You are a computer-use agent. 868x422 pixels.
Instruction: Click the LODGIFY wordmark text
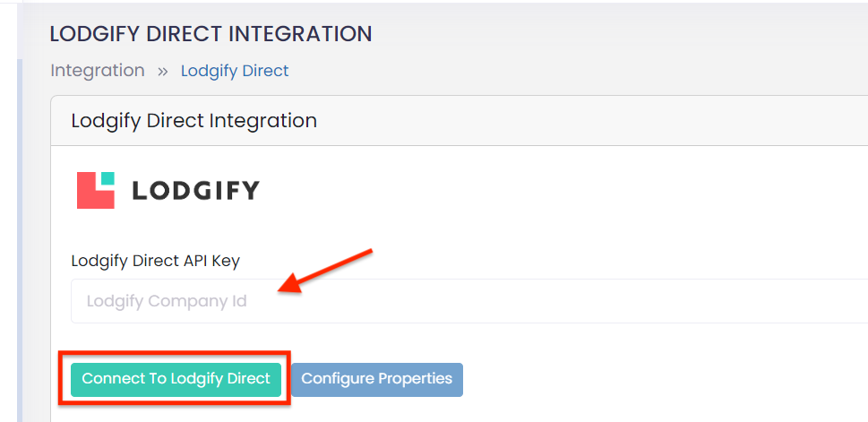(x=195, y=191)
